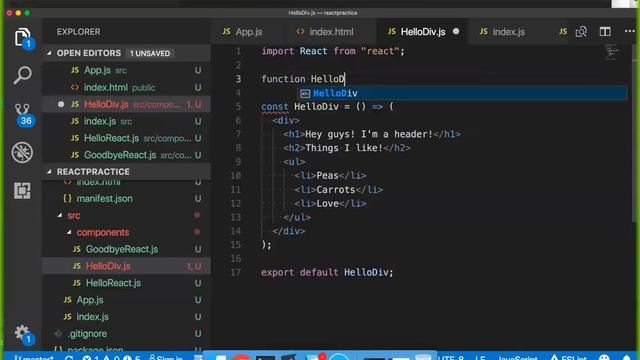Select HelloDiv.js under components folder
The width and height of the screenshot is (640, 360).
[127, 266]
